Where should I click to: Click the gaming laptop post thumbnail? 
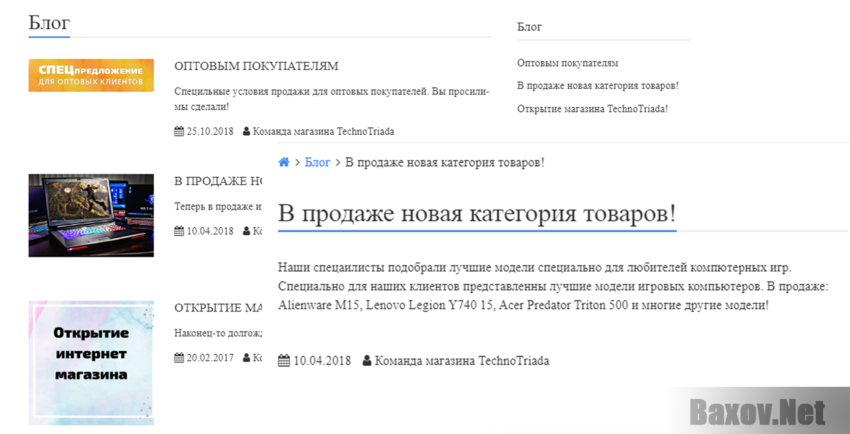[x=91, y=215]
